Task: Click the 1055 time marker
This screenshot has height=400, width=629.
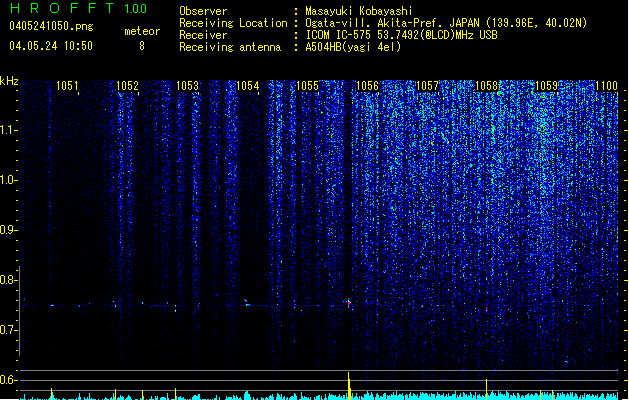Action: coord(307,85)
